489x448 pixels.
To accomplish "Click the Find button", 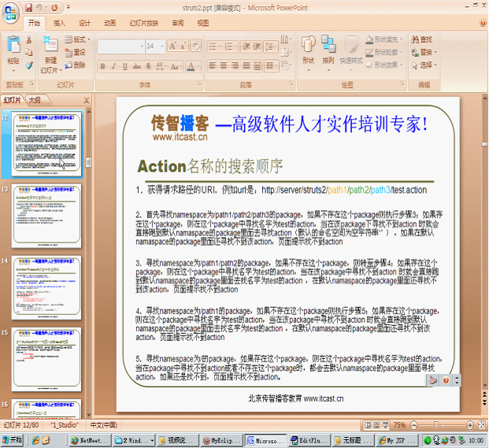I will pos(425,39).
